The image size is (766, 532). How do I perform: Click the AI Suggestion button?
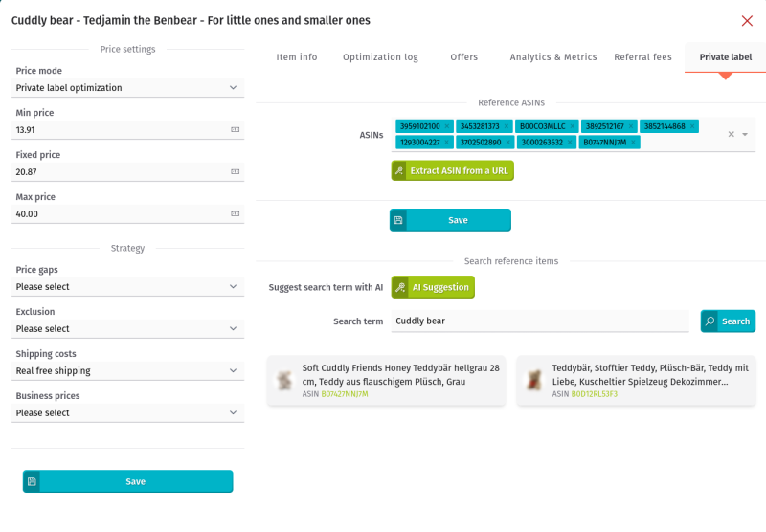coord(433,287)
